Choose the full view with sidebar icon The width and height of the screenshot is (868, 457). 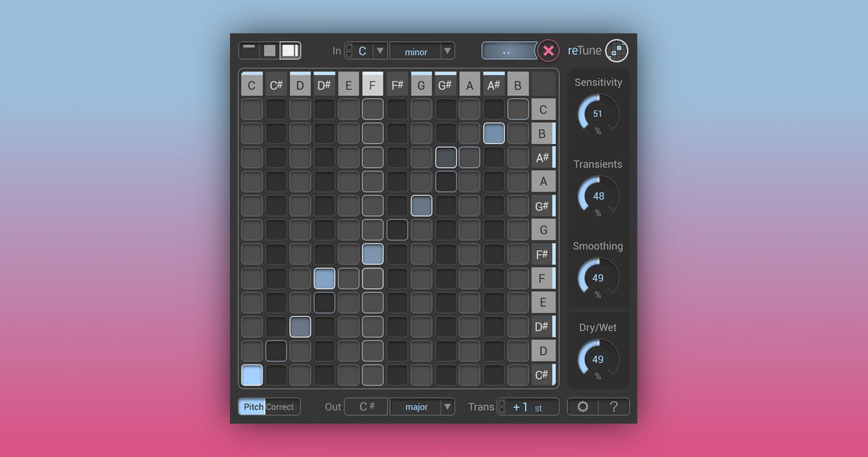290,51
